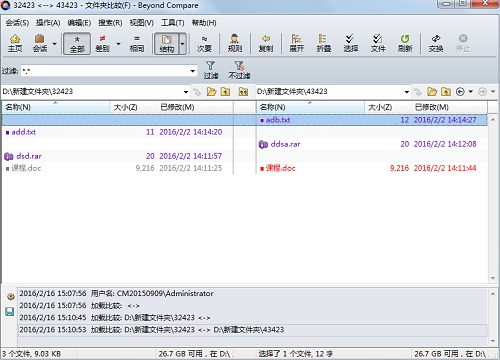Click the log panel scrollbar up arrow

(493, 294)
